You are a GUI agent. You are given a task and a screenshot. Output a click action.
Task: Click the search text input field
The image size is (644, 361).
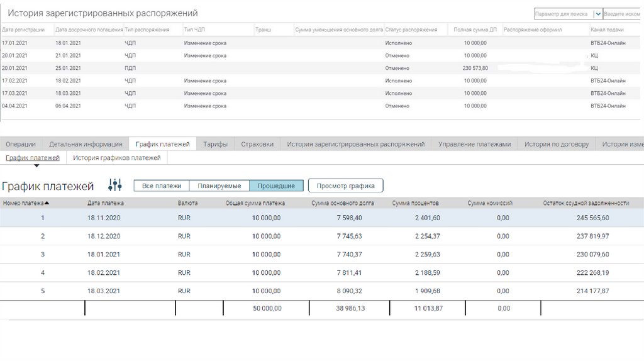pos(623,14)
